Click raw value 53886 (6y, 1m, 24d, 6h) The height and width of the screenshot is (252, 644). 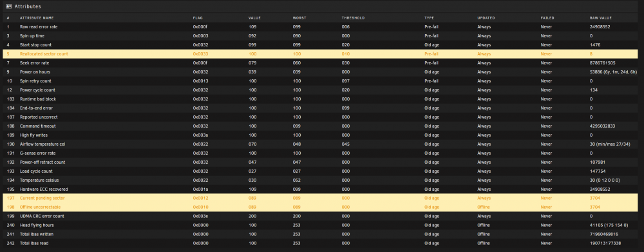[x=613, y=72]
